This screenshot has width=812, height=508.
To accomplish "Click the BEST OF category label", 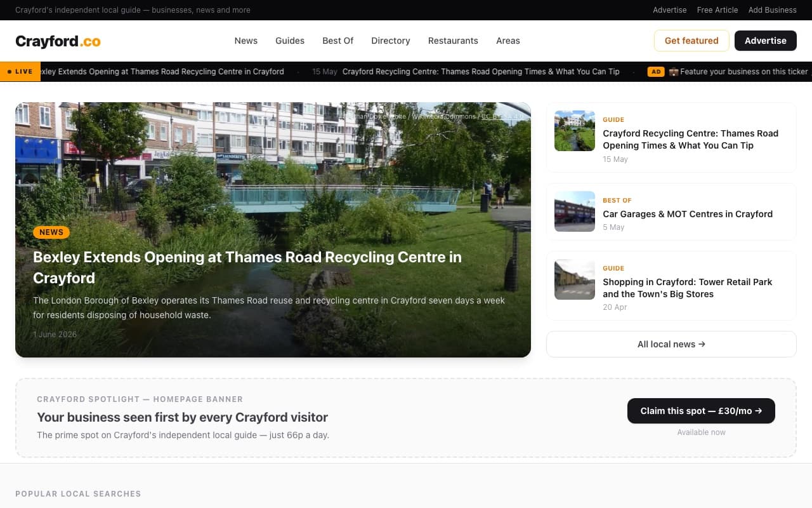I will [x=617, y=200].
